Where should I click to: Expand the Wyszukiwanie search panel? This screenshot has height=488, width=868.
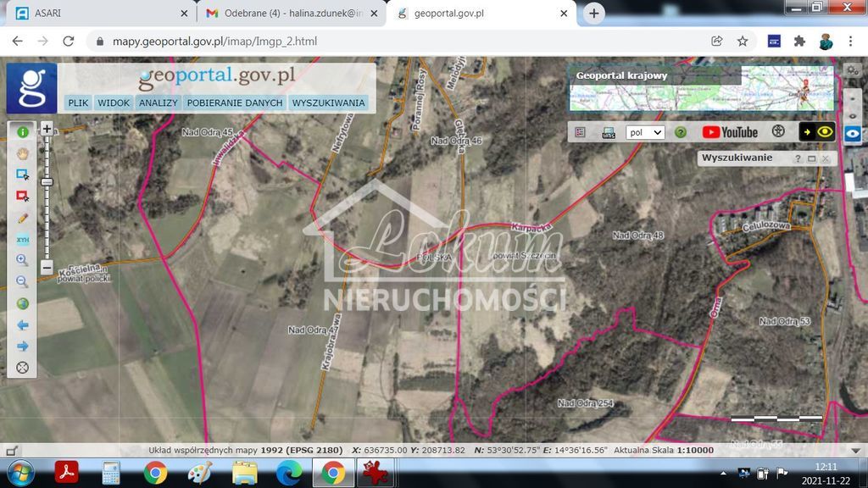(x=811, y=158)
